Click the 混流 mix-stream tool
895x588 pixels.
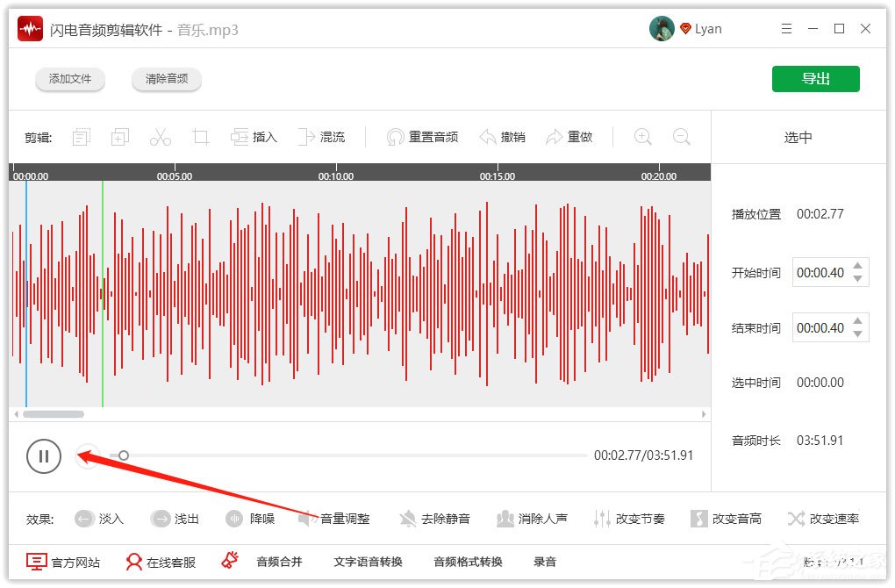click(x=323, y=136)
